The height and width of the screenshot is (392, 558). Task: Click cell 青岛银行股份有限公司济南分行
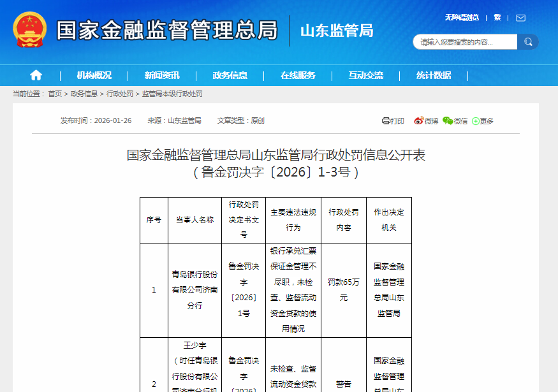(195, 290)
